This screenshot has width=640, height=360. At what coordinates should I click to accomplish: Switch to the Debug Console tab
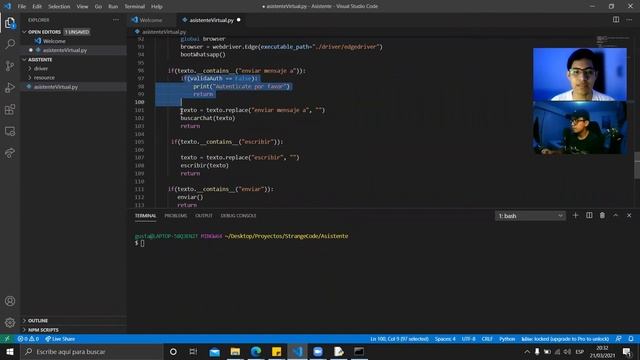(238, 216)
